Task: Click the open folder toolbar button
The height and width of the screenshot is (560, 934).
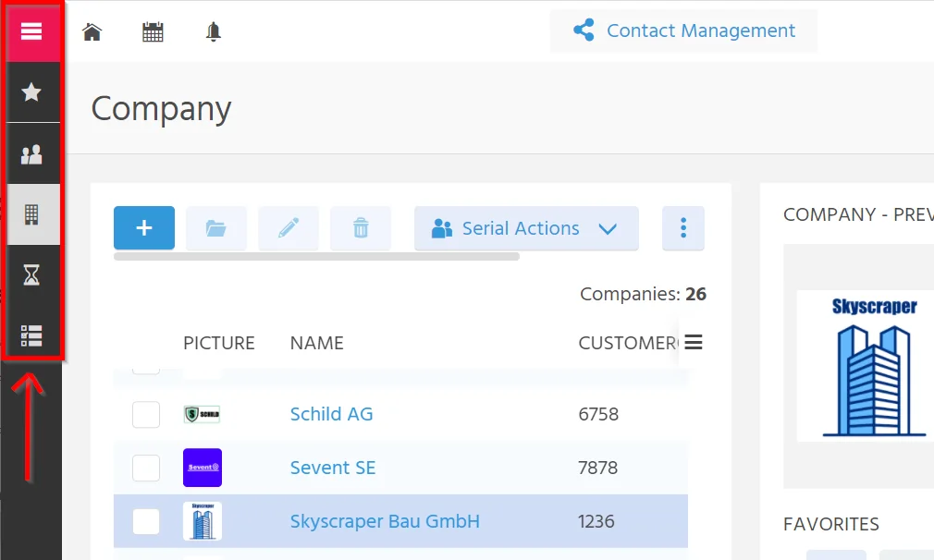Action: point(216,228)
